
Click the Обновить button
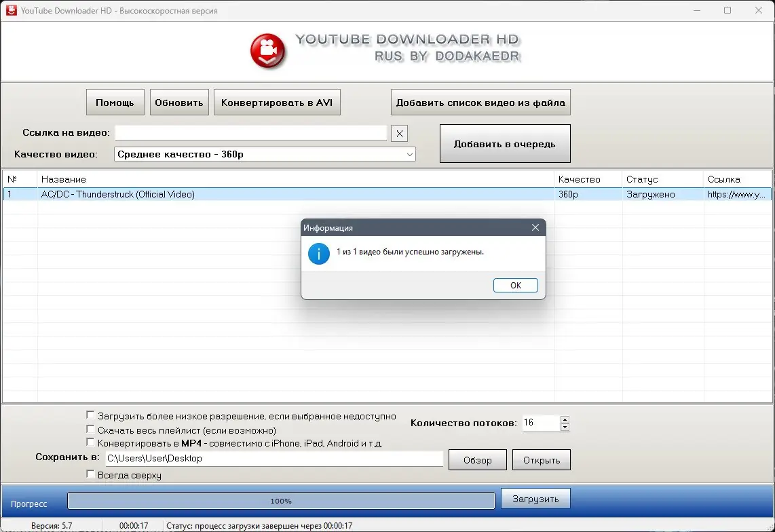[179, 102]
